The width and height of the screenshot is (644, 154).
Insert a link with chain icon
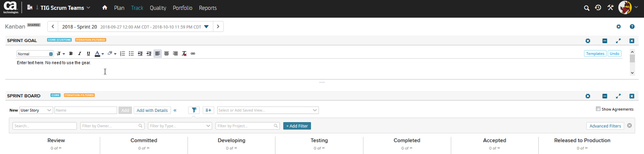(193, 54)
